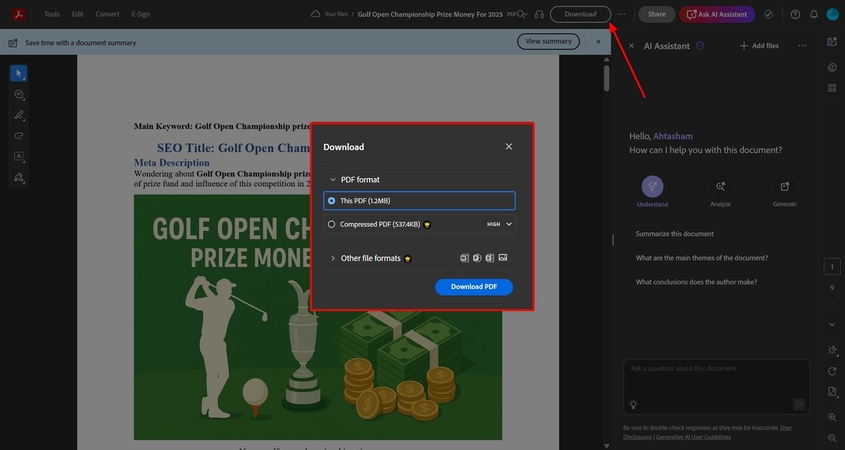
Task: Click the rotate page icon in right rail
Action: 832,371
